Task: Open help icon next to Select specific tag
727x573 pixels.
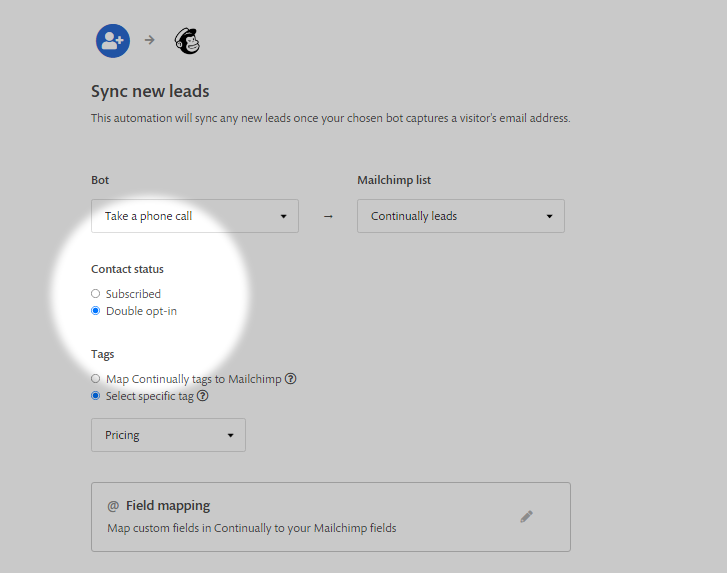Action: (203, 396)
